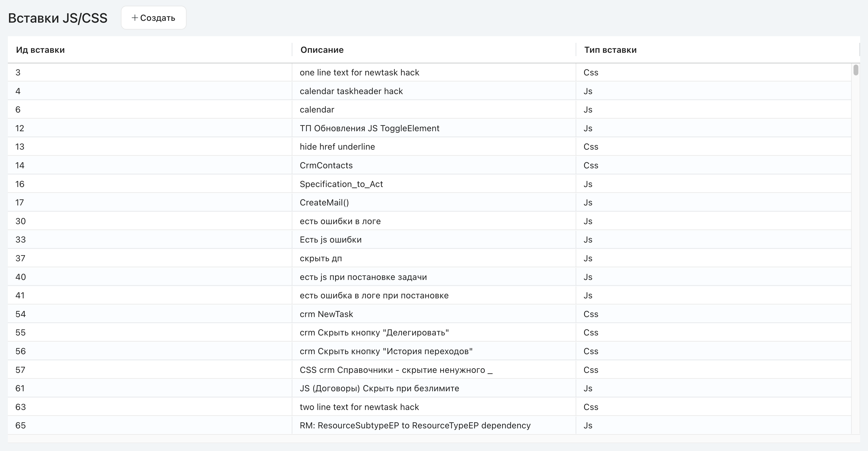Viewport: 868px width, 451px height.
Task: Click the Js type for Specification_to_Act
Action: (588, 184)
